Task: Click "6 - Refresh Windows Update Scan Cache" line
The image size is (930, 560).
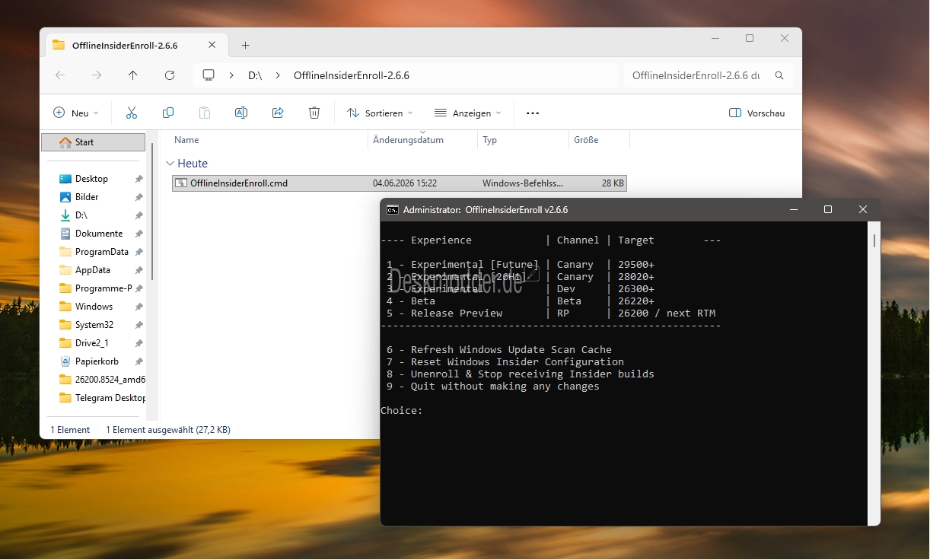Action: (x=499, y=350)
